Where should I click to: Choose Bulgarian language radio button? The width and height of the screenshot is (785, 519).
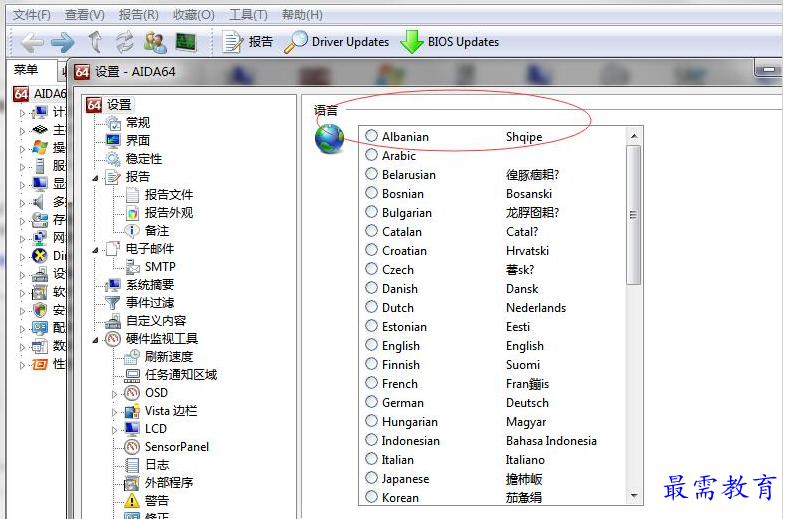tap(371, 212)
